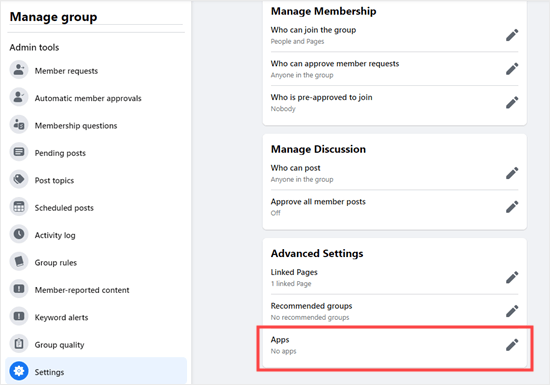
Task: Click the Membership questions icon
Action: coord(19,124)
